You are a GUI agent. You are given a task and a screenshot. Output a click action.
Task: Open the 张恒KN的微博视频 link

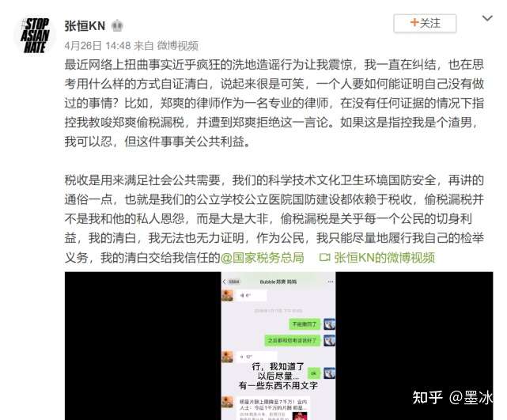[x=384, y=258]
